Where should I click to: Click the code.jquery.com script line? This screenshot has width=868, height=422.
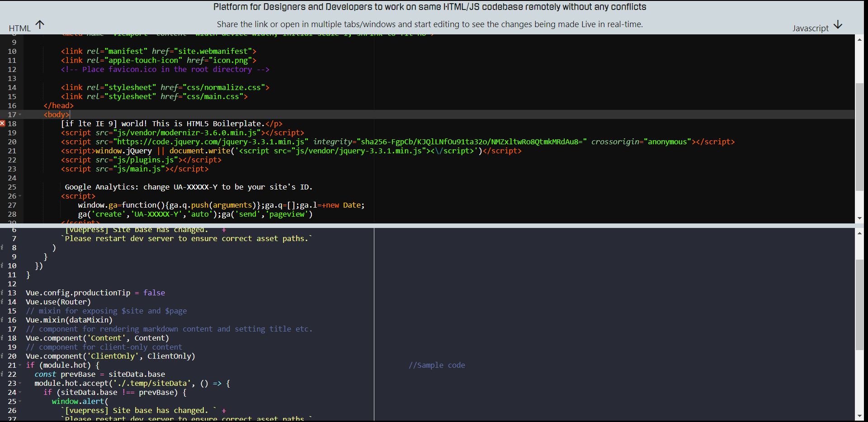pyautogui.click(x=398, y=142)
